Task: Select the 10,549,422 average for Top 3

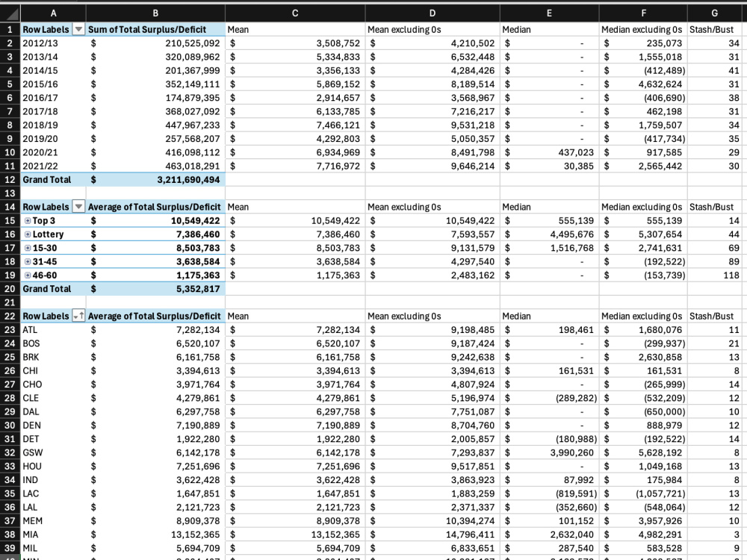Action: coord(155,220)
